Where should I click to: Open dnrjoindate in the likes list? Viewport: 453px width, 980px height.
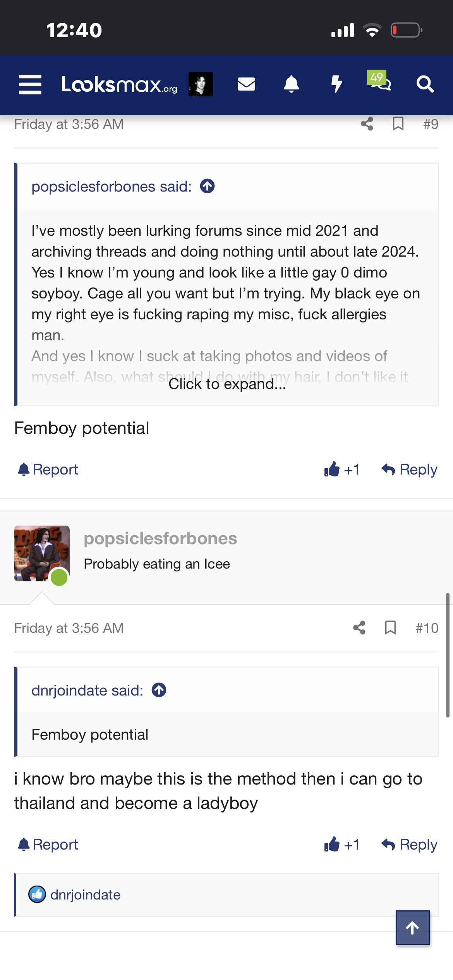pos(85,895)
